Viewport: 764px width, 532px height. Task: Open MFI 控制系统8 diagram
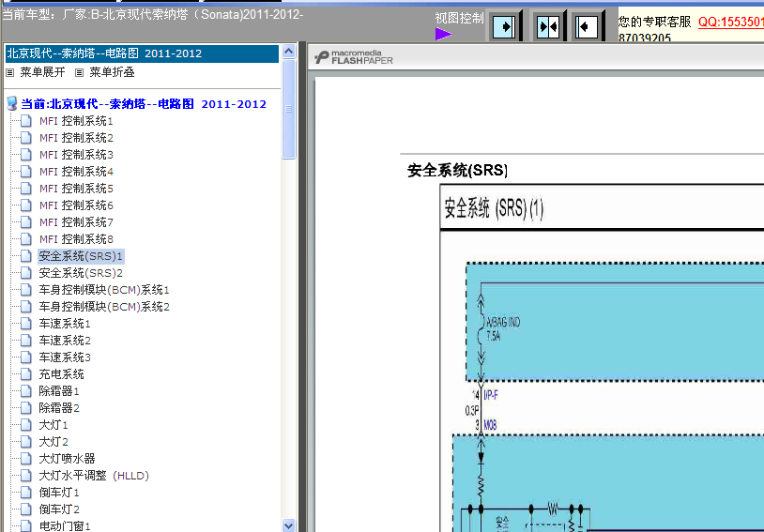tap(76, 239)
